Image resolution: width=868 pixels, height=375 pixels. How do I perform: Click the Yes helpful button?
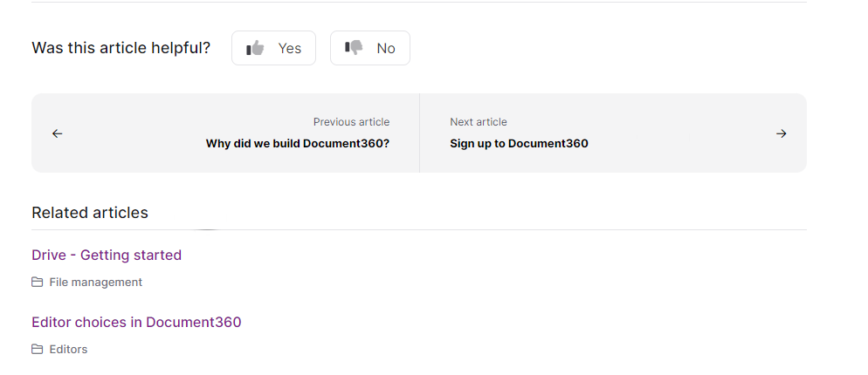click(x=273, y=48)
